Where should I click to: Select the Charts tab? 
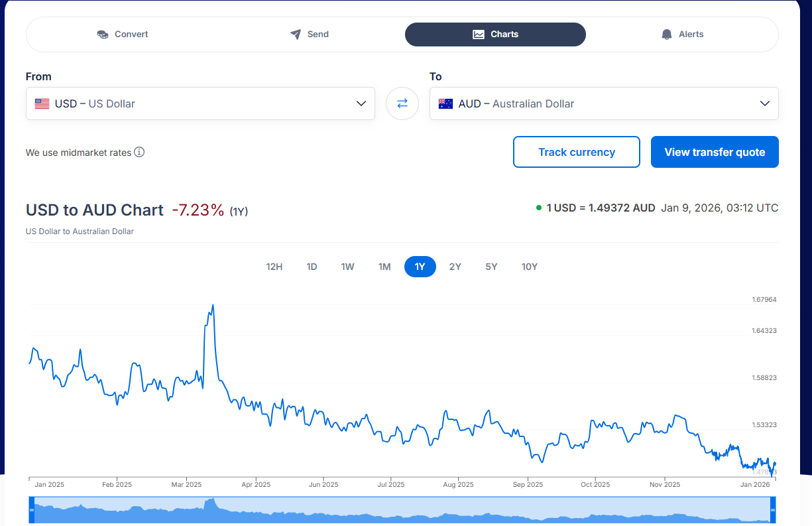pos(495,34)
